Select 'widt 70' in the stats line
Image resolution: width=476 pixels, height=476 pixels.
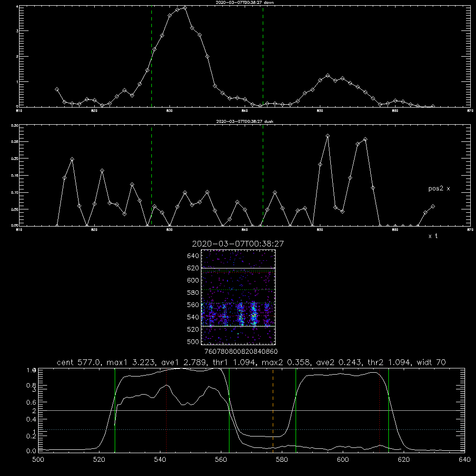(x=431, y=362)
